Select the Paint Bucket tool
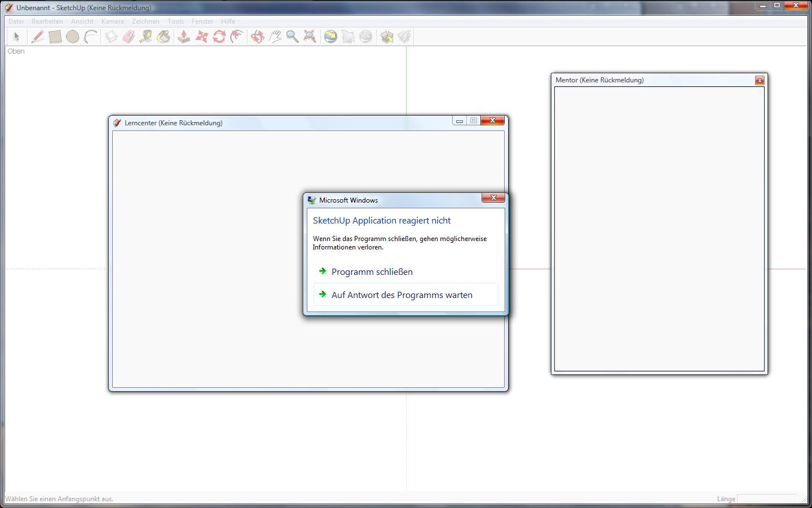This screenshot has width=812, height=508. 164,37
